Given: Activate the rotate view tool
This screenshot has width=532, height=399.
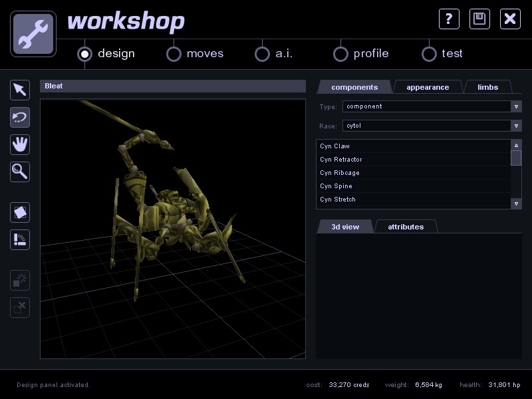Looking at the screenshot, I should tap(21, 118).
